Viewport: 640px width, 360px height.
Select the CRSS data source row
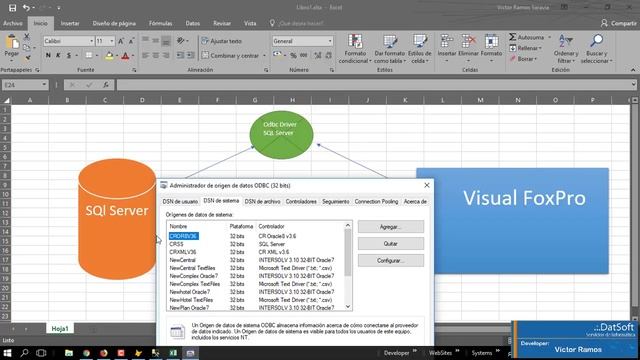pyautogui.click(x=256, y=244)
